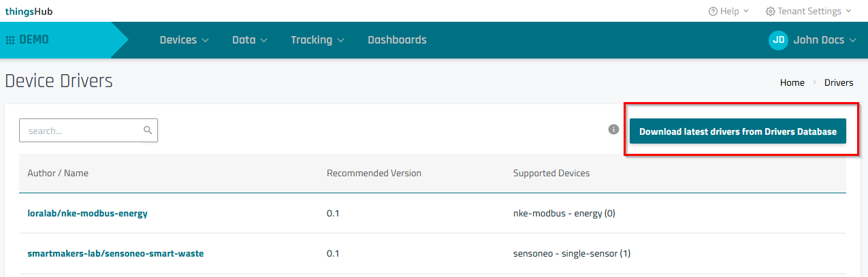
Task: Open the loralab/nke-modbus-energy driver
Action: 87,213
